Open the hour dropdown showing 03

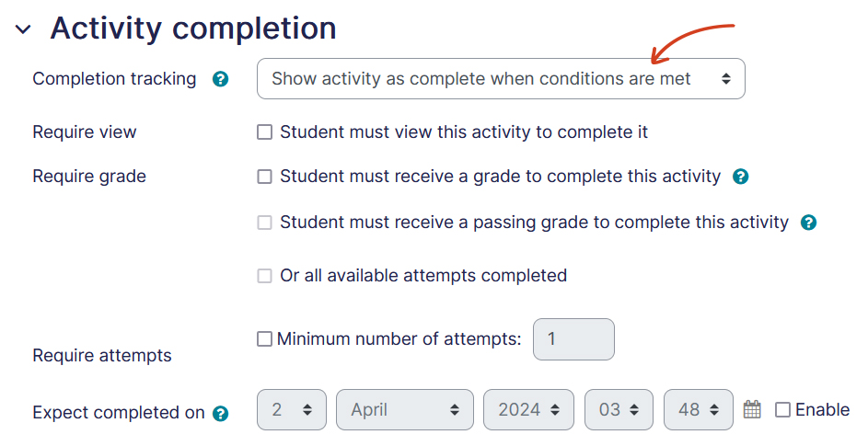click(619, 410)
